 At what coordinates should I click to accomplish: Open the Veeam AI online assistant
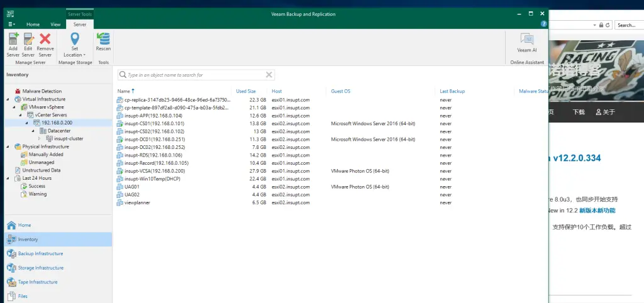[526, 43]
